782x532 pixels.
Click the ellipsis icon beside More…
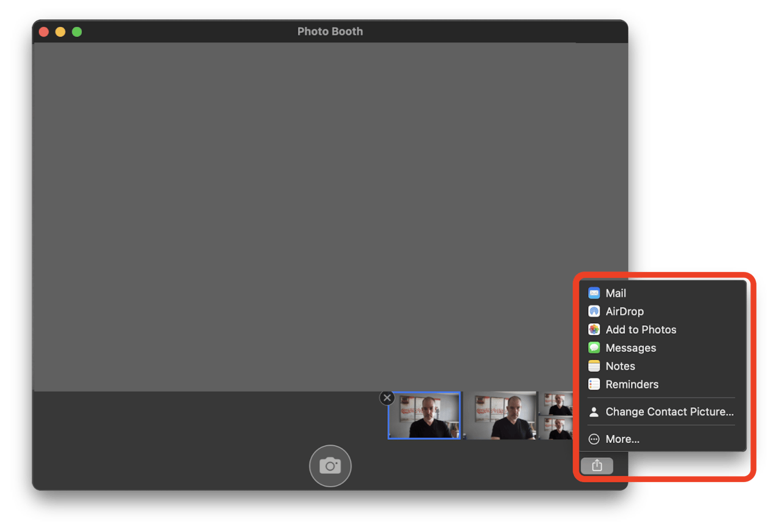[x=594, y=439]
